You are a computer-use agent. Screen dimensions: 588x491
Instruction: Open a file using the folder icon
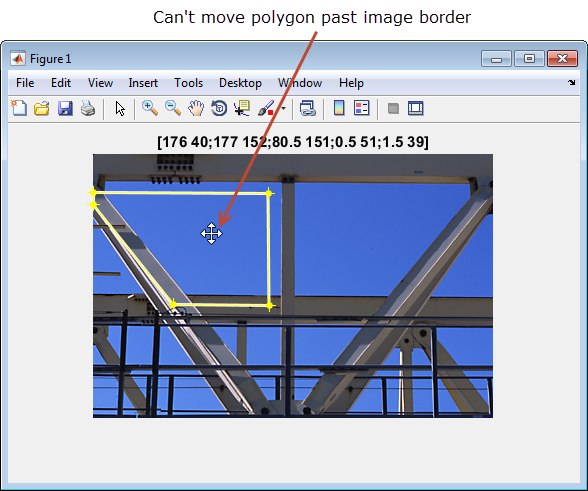(42, 108)
